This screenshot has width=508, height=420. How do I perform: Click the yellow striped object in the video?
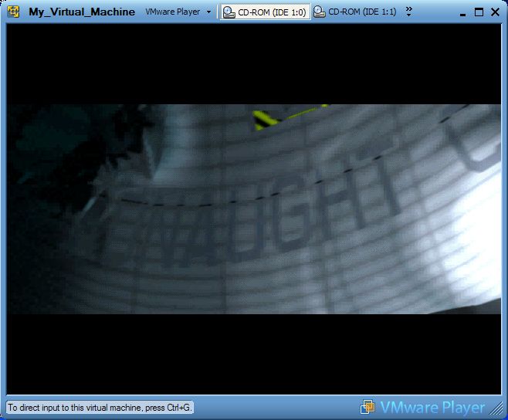(266, 119)
